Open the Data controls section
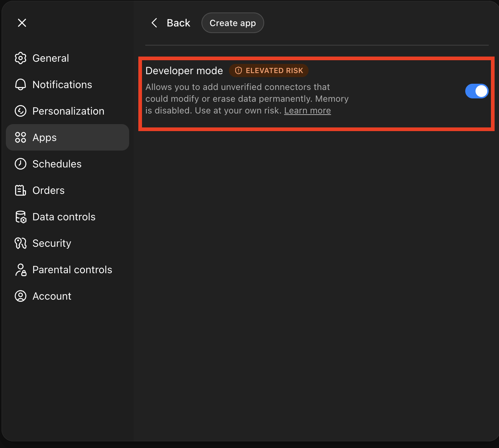Viewport: 499px width, 448px height. coord(68,217)
